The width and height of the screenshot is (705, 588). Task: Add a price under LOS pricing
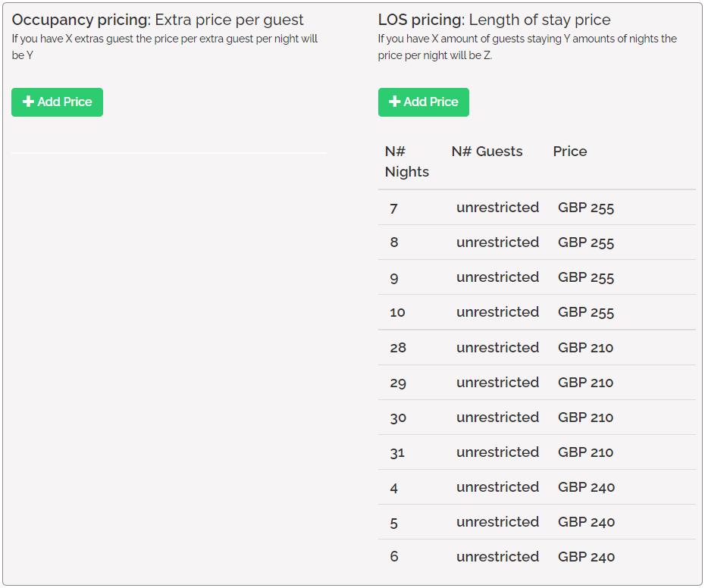[x=423, y=102]
